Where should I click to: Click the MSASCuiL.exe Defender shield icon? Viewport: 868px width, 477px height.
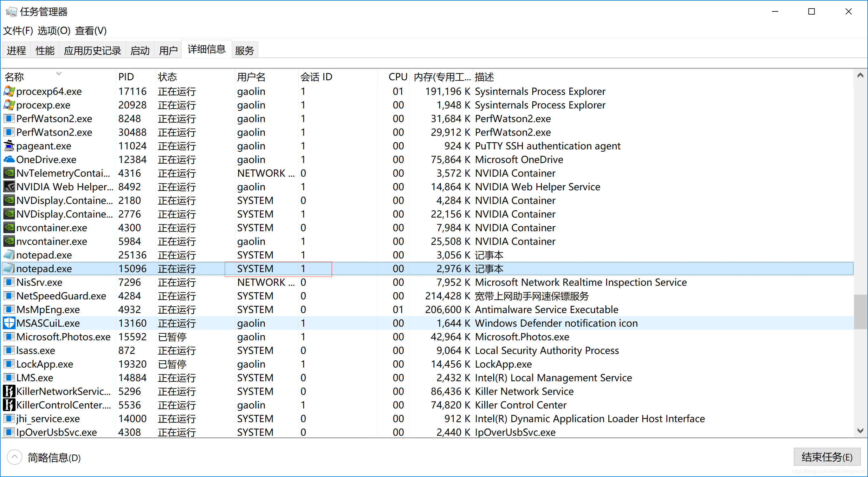9,323
